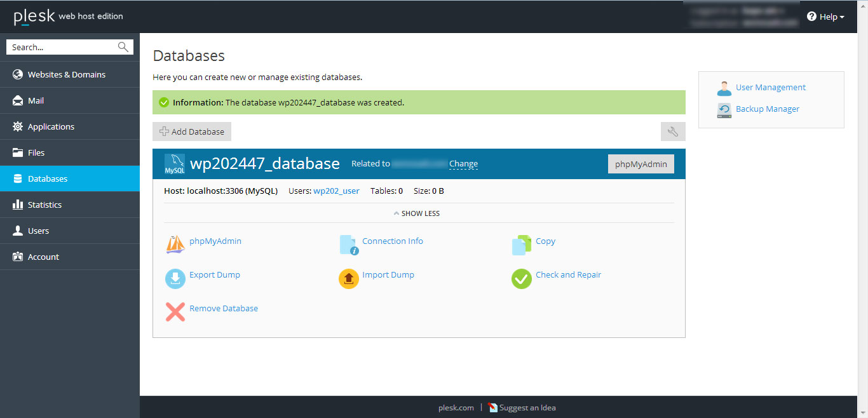The width and height of the screenshot is (868, 418).
Task: Click the Databases stack icon in sidebar
Action: [x=18, y=179]
